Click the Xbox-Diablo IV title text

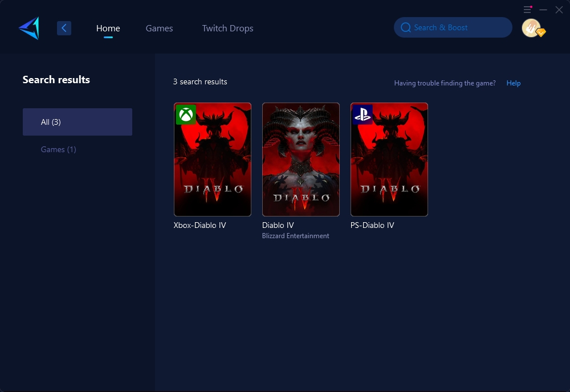pyautogui.click(x=199, y=225)
